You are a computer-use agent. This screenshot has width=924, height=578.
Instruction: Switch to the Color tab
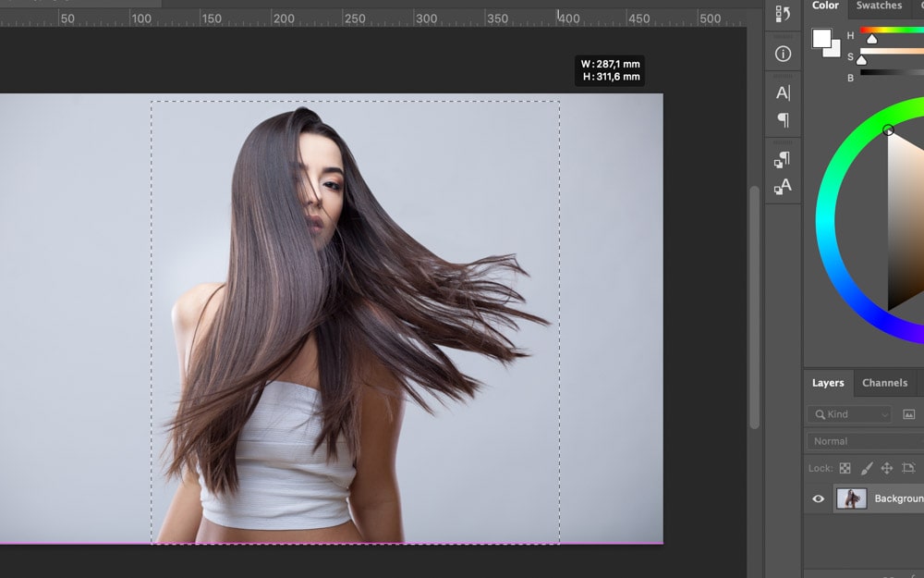click(825, 6)
